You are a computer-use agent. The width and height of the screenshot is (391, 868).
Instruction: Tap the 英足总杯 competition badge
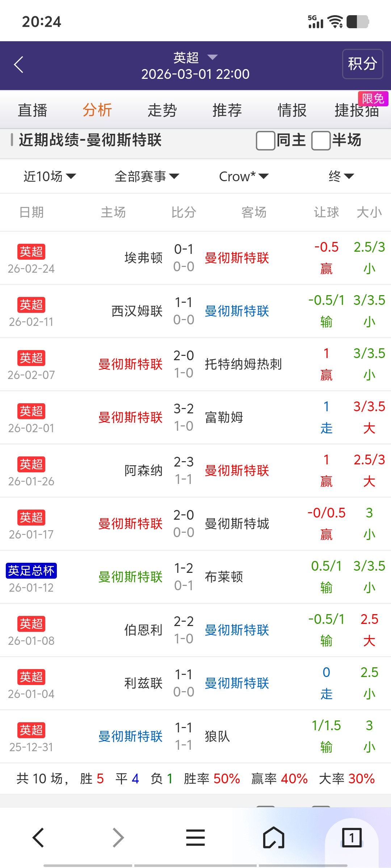coord(31,570)
